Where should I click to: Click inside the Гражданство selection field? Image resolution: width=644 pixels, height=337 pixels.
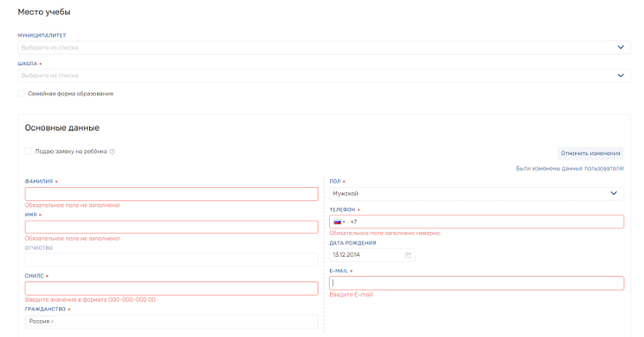click(x=171, y=321)
